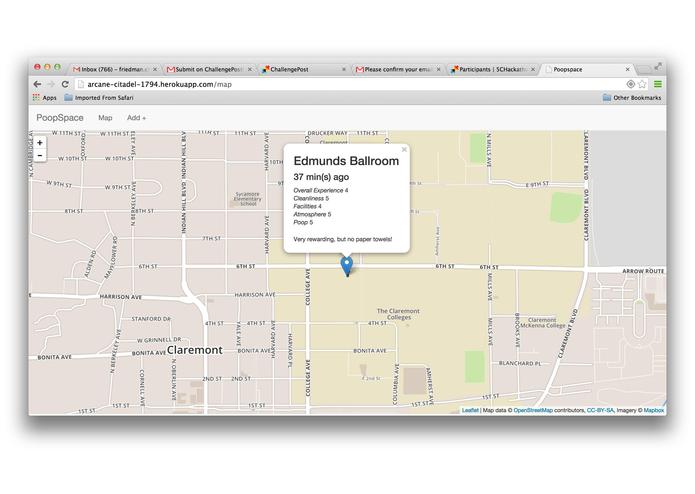
Task: Open the Add + nav item
Action: [136, 118]
